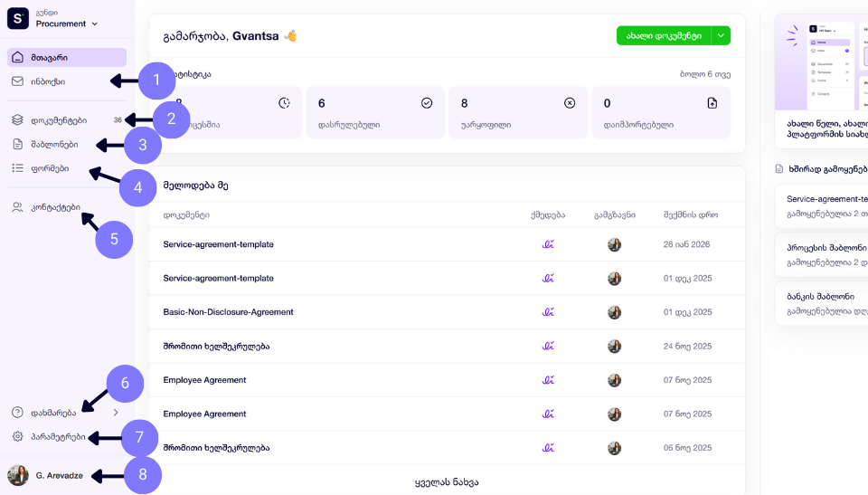Open ბანკის შაბლონი frequently used card
Viewport: 868px width, 495px height.
(x=822, y=304)
